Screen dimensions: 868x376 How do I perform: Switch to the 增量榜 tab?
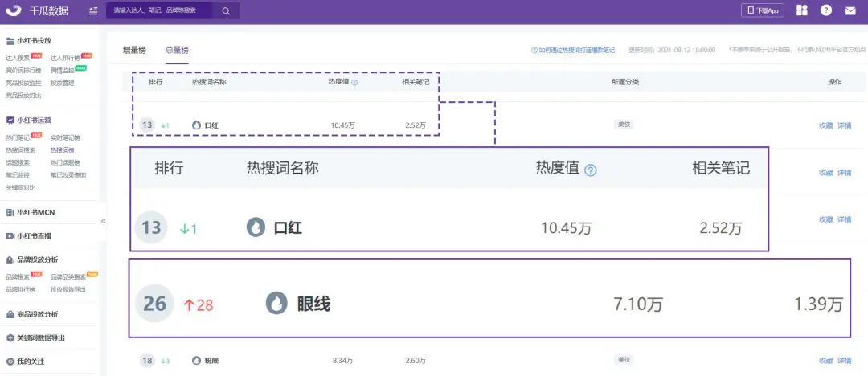pos(134,50)
